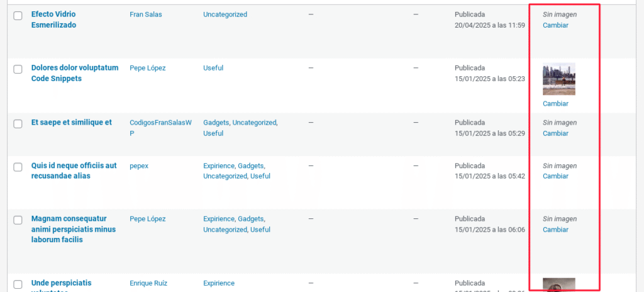Filter posts by author Enrique Ruíz
The height and width of the screenshot is (292, 644).
[148, 283]
